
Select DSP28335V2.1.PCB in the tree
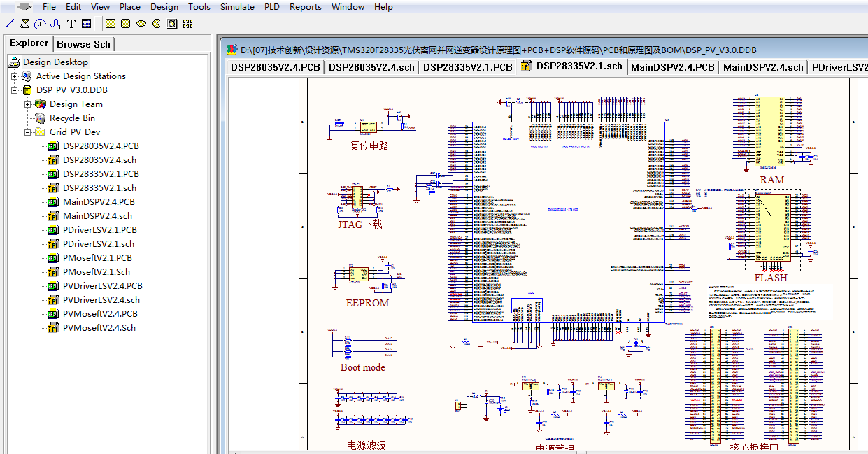coord(101,173)
